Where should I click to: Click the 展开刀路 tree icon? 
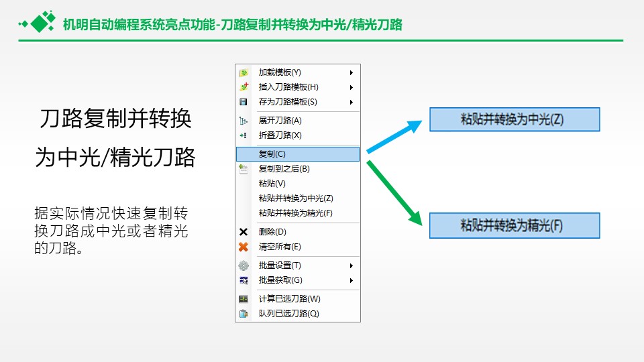coord(243,121)
